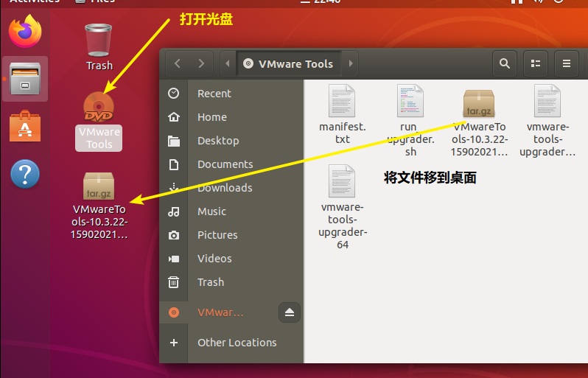Open Videos in sidebar
The width and height of the screenshot is (588, 378).
pyautogui.click(x=231, y=259)
